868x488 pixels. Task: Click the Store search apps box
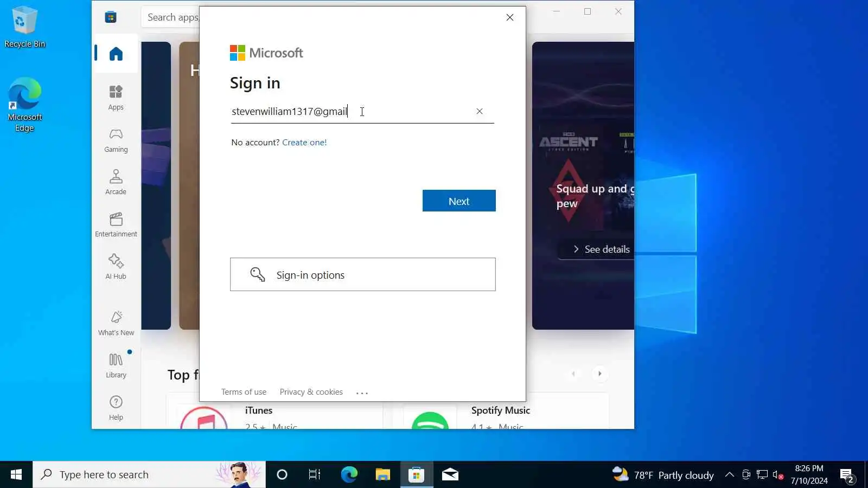[x=171, y=17]
